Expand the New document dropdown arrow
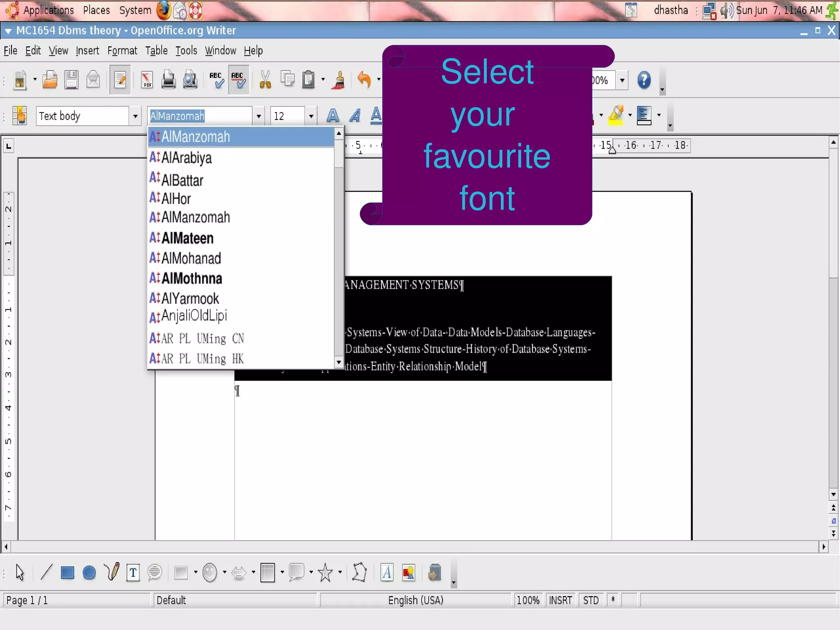The width and height of the screenshot is (840, 630). pyautogui.click(x=35, y=80)
